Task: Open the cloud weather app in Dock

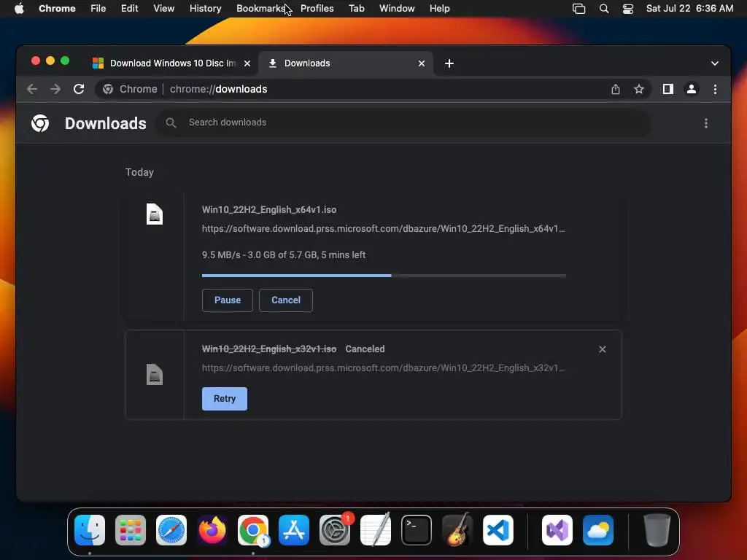Action: (x=598, y=530)
